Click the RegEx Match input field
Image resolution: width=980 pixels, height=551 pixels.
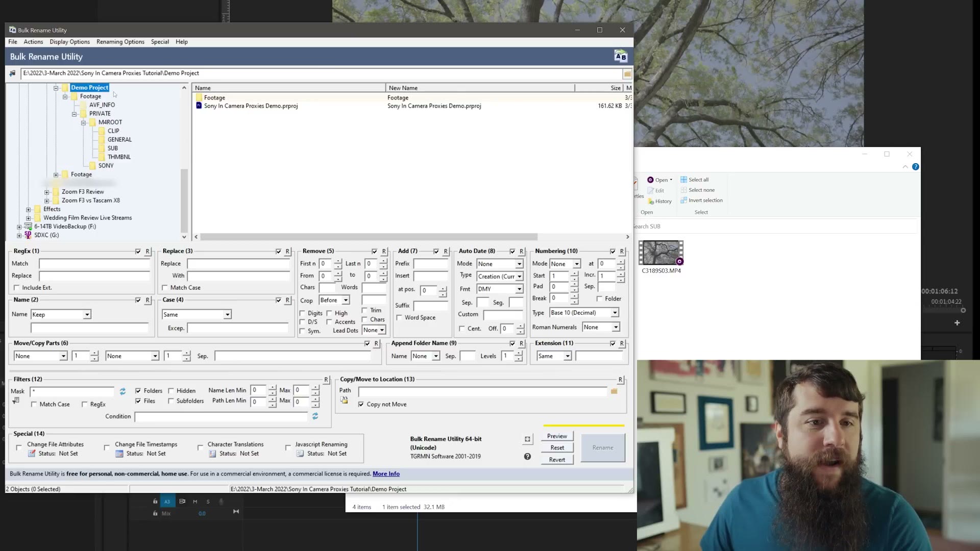coord(94,264)
